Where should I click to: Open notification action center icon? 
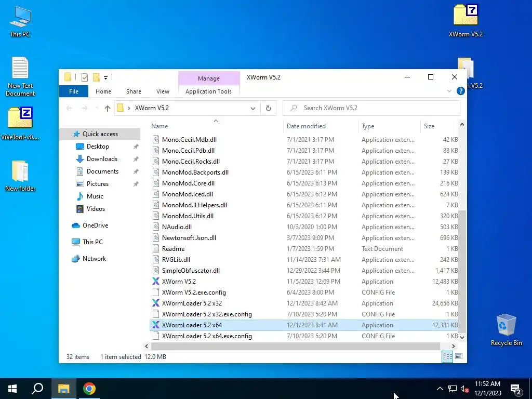[516, 389]
